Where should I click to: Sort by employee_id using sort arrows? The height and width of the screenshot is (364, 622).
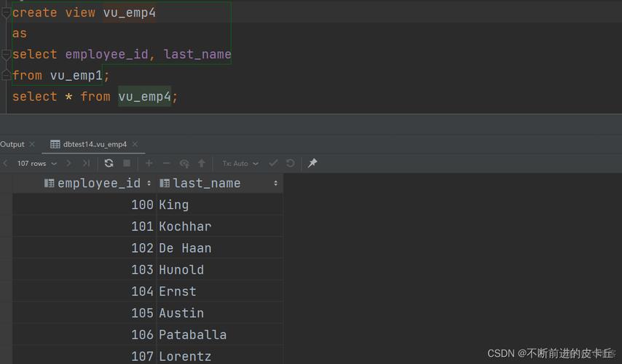click(149, 183)
